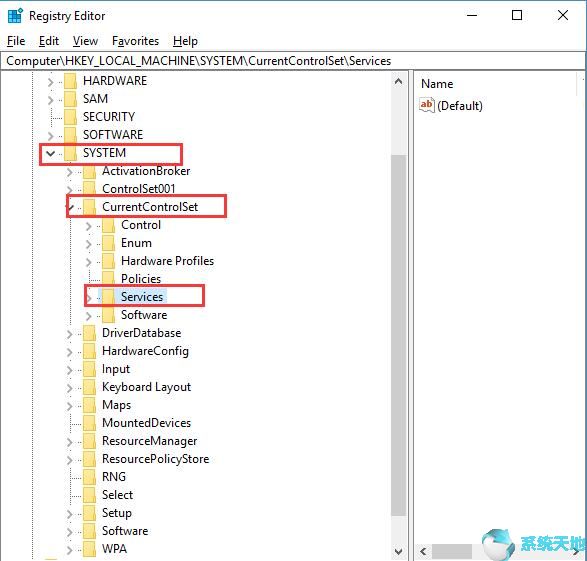Screen dimensions: 587x561
Task: Select the MountedDevices key label
Action: click(x=146, y=423)
